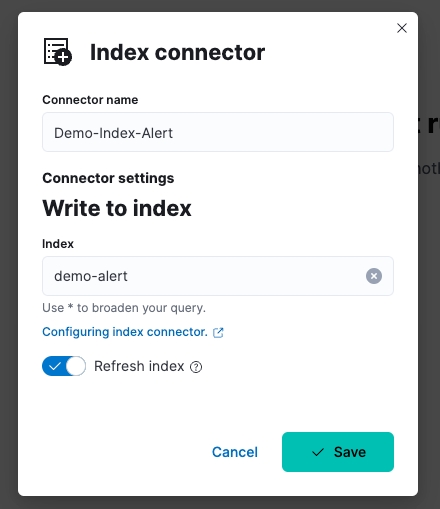Focus the Connector name input field
Screen dimensions: 440x509
tap(218, 132)
